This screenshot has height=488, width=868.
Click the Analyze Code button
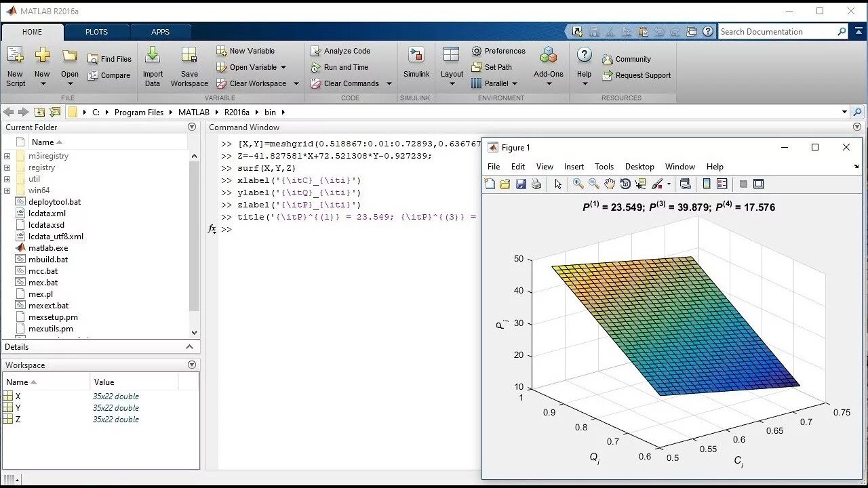(x=340, y=51)
